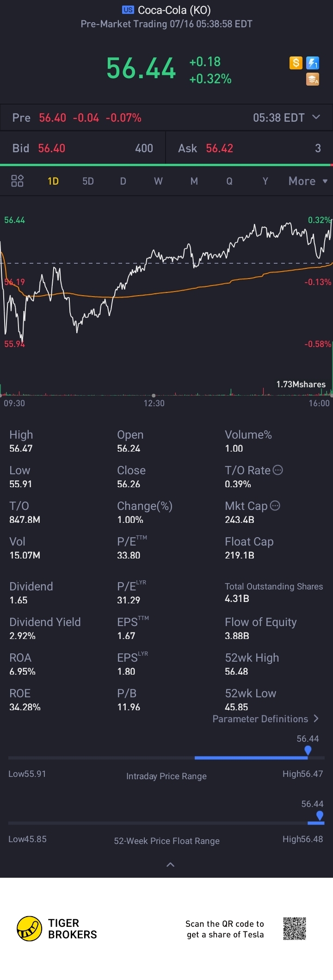Tap the Tesla share QR code

click(295, 928)
